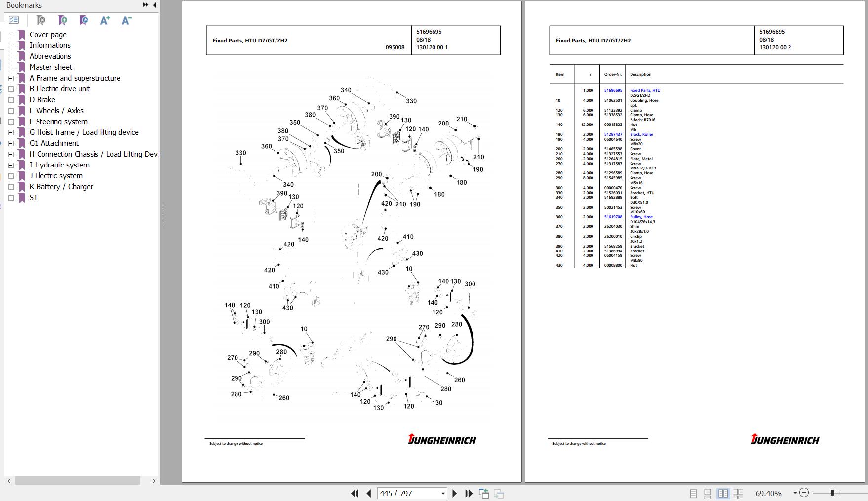Go to the first page
868x501 pixels.
click(355, 493)
